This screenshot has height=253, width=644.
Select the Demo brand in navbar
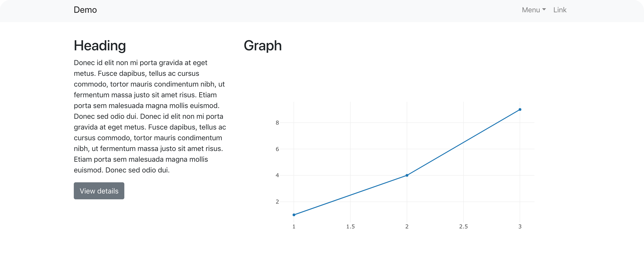tap(85, 10)
